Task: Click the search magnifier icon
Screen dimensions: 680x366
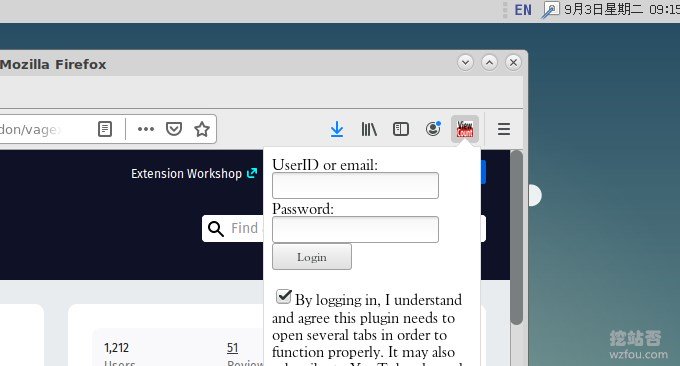Action: (x=216, y=229)
